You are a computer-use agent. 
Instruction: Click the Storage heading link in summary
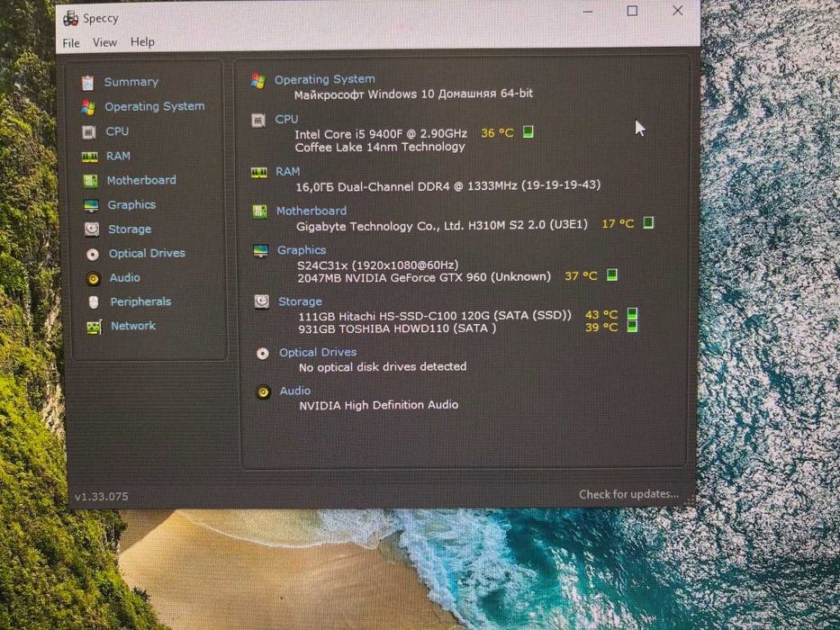click(300, 301)
